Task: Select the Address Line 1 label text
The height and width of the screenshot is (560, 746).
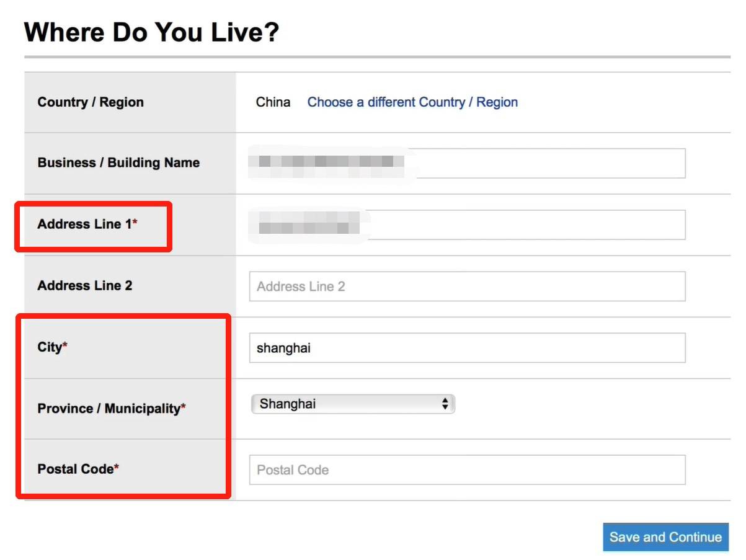Action: click(x=84, y=224)
